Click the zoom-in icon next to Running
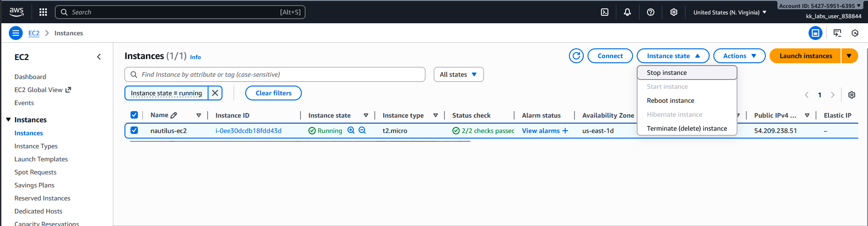 pos(351,131)
